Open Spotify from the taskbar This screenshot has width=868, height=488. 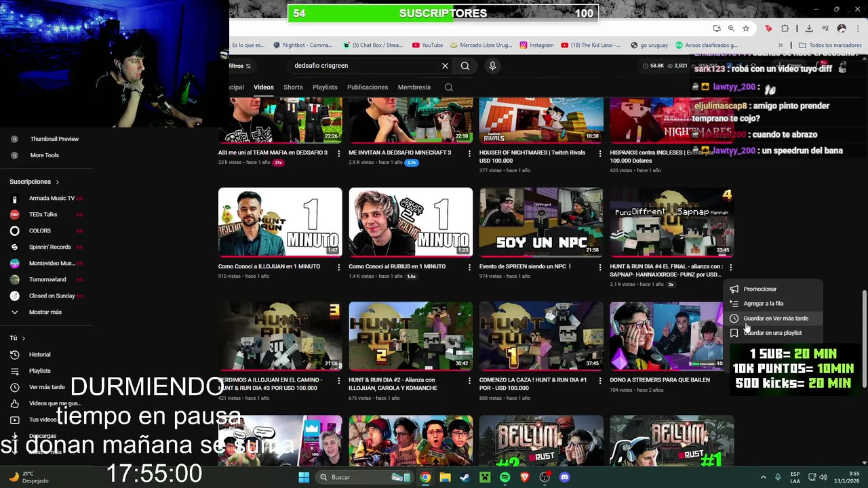(x=505, y=477)
